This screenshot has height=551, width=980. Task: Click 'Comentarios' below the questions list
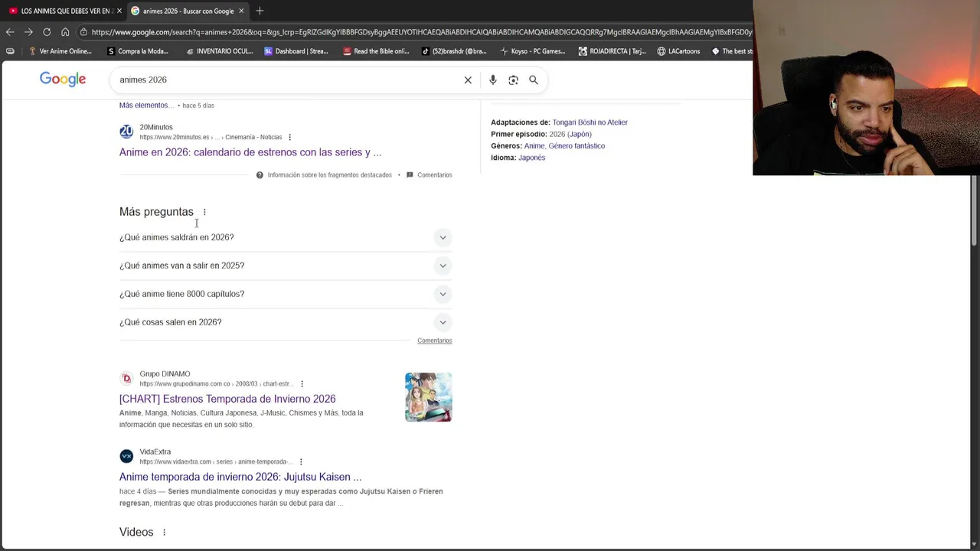(x=435, y=341)
